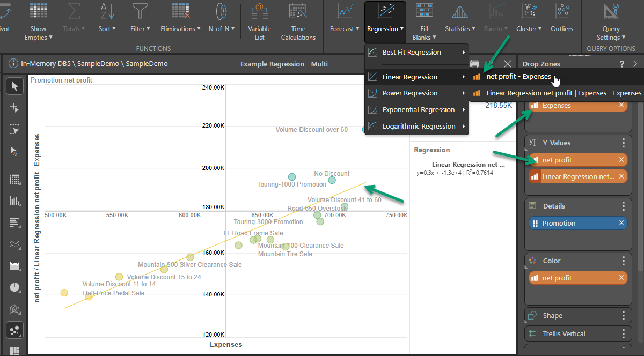Remove net profit from Color zone

(621, 278)
